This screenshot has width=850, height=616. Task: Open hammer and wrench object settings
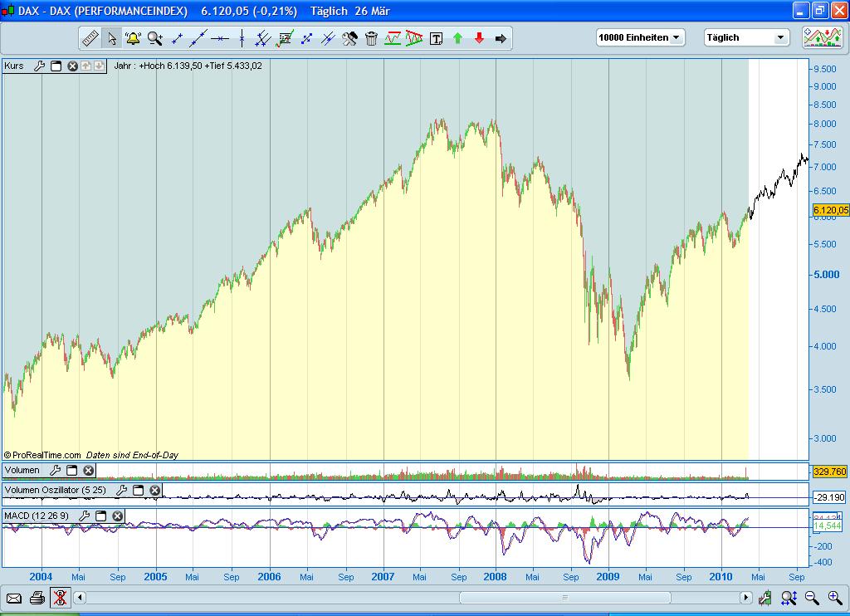pyautogui.click(x=349, y=38)
